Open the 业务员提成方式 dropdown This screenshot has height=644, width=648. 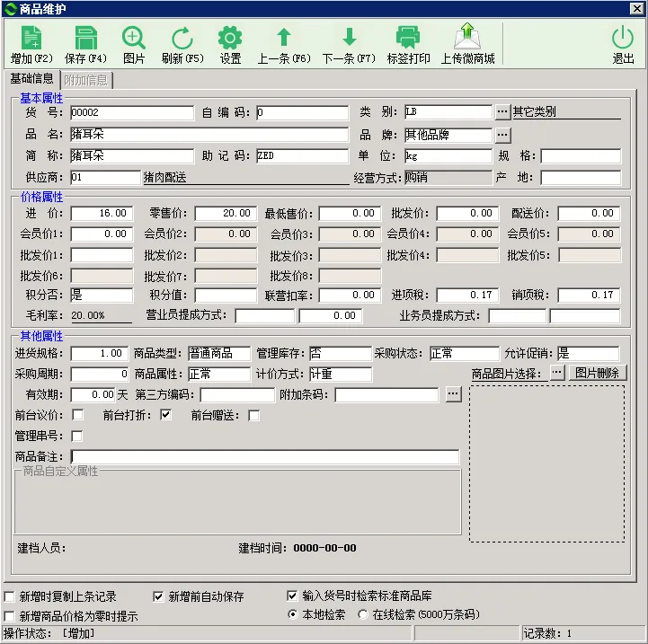coord(517,316)
